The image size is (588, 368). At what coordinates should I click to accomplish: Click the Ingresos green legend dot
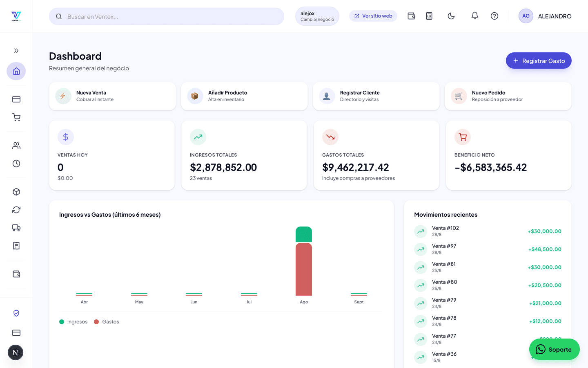(62, 322)
